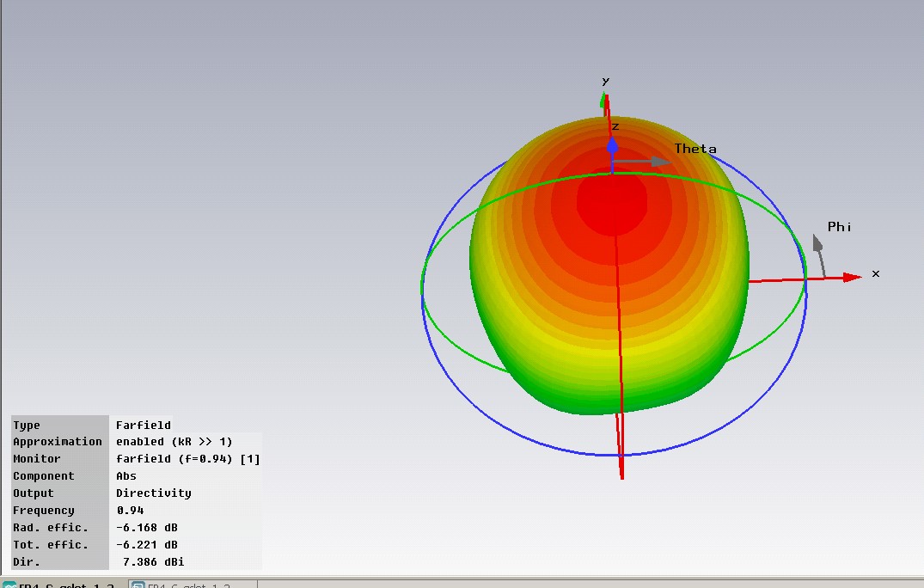
Task: Click the 'Tot. effic.' row label
Action: [x=50, y=544]
